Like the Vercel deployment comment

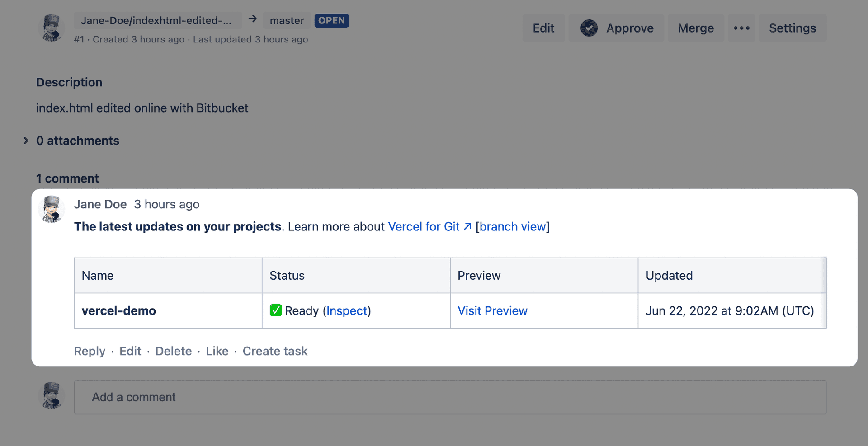pyautogui.click(x=217, y=351)
